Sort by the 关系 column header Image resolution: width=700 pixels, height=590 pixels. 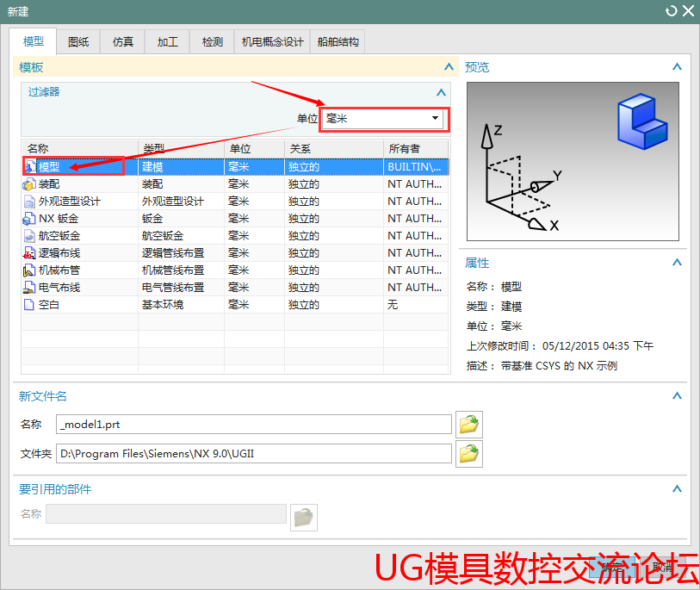click(334, 149)
